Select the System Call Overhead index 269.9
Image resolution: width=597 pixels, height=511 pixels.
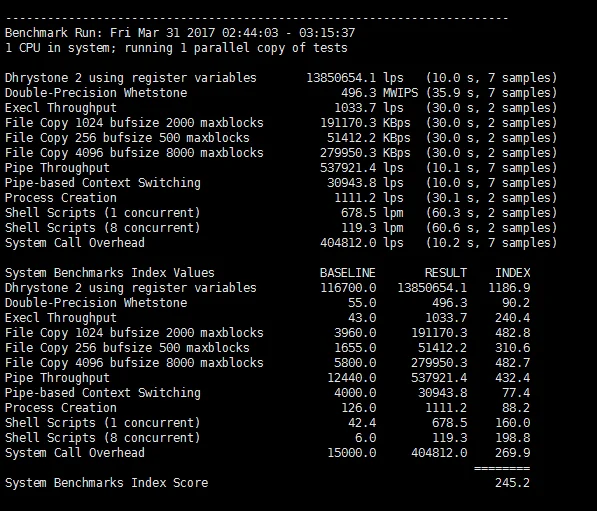(512, 453)
